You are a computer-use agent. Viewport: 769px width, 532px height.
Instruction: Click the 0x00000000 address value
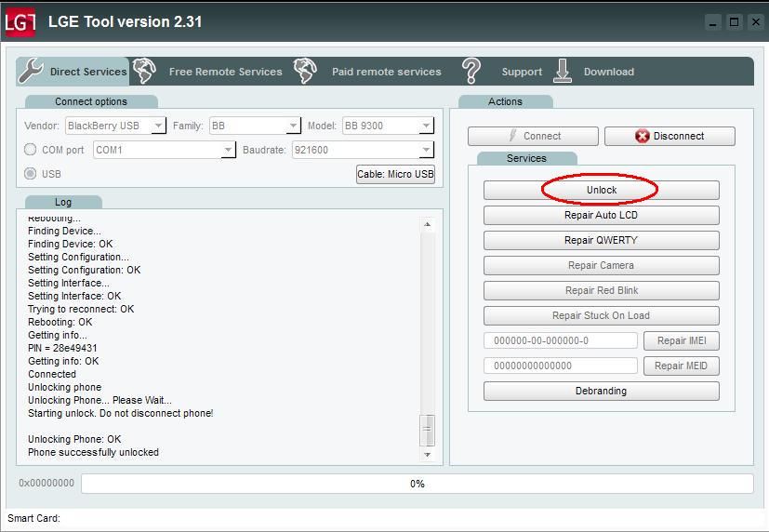(x=46, y=483)
